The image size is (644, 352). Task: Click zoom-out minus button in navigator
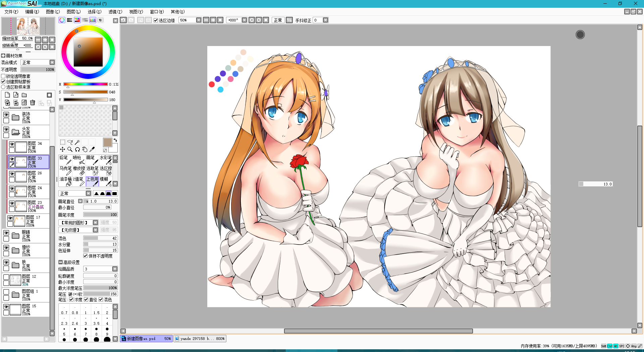[x=38, y=40]
